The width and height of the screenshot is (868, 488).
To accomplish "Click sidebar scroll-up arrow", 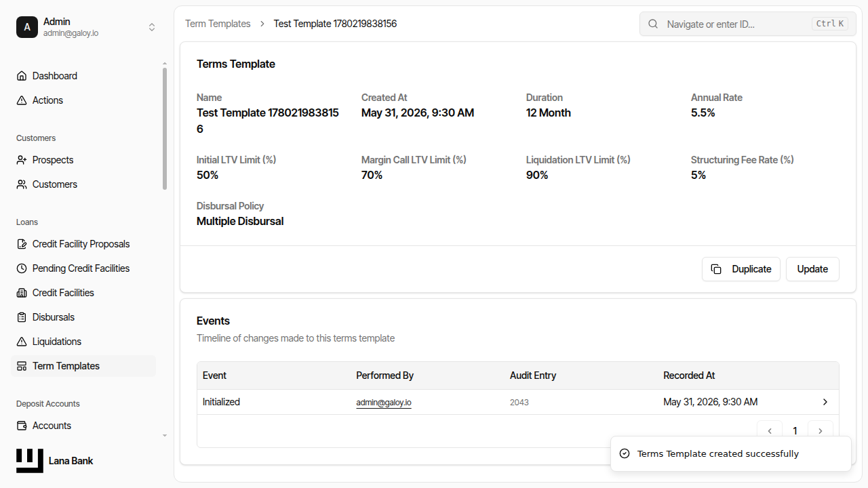I will (165, 64).
